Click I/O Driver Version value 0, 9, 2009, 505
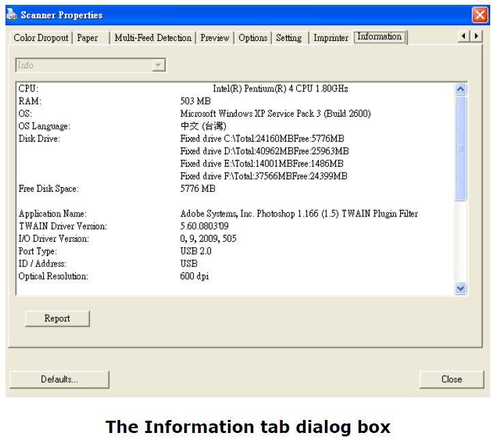 [x=208, y=239]
